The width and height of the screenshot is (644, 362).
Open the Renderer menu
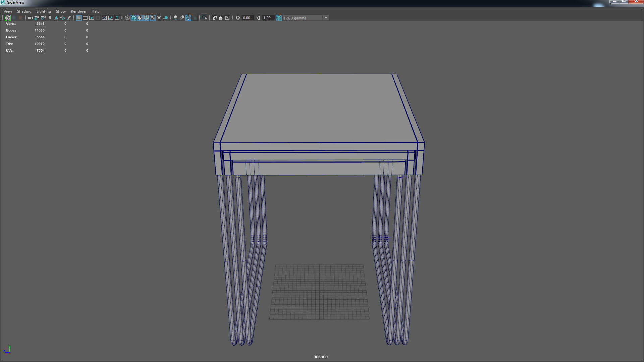click(78, 11)
